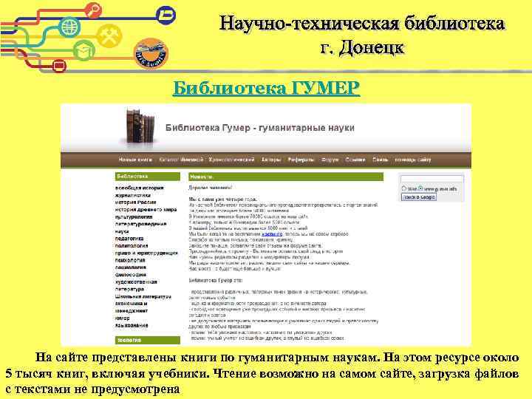Open the культурология section

(x=134, y=216)
